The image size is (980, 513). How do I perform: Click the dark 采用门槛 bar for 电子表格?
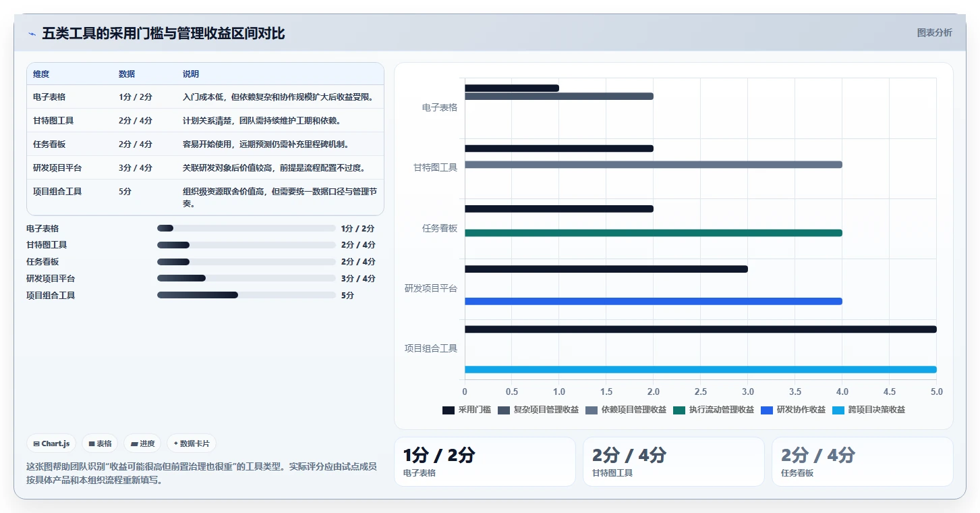[512, 88]
